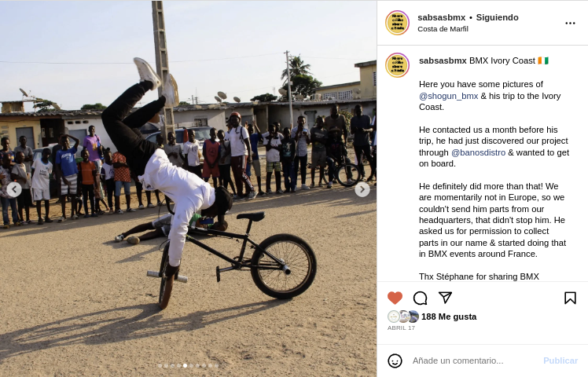View who liked via 188 Me gusta

click(449, 317)
